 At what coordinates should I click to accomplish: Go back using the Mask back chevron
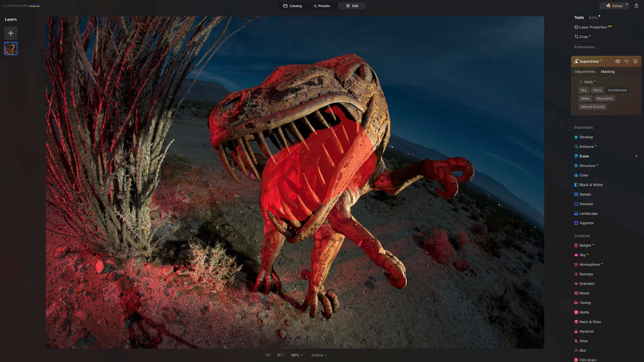[581, 82]
